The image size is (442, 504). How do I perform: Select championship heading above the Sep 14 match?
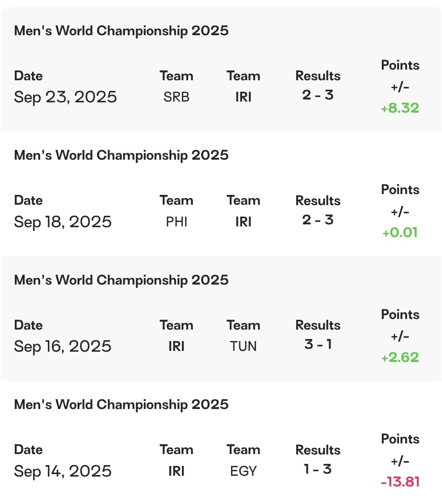click(x=121, y=405)
